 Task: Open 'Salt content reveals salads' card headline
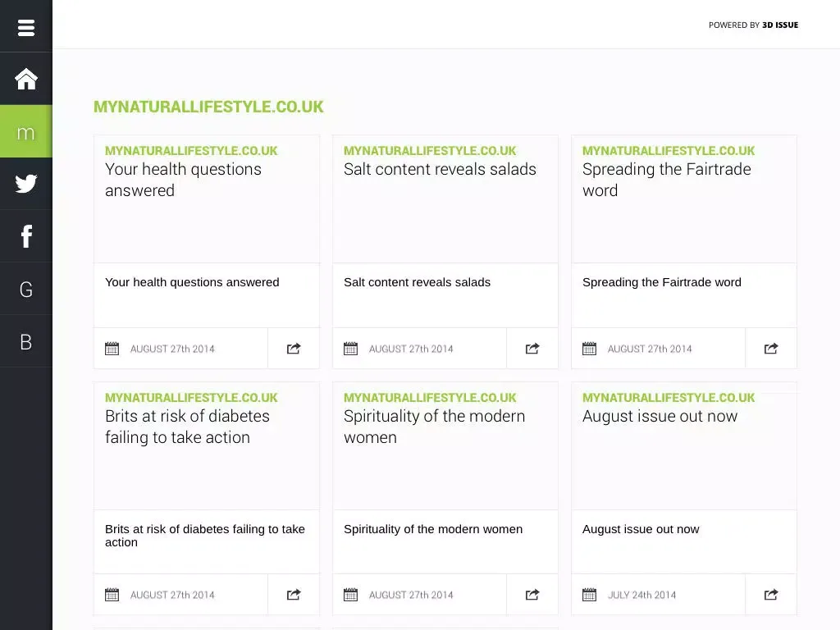[x=440, y=169]
